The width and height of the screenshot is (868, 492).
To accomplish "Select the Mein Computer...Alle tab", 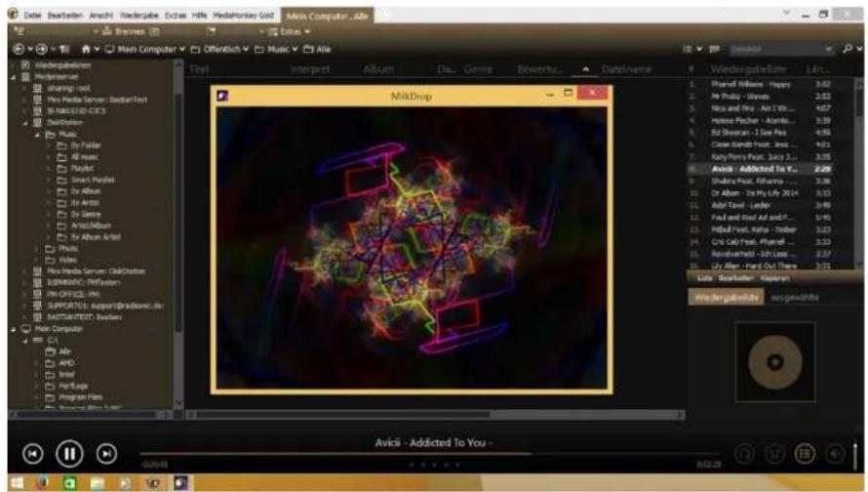I will point(327,16).
